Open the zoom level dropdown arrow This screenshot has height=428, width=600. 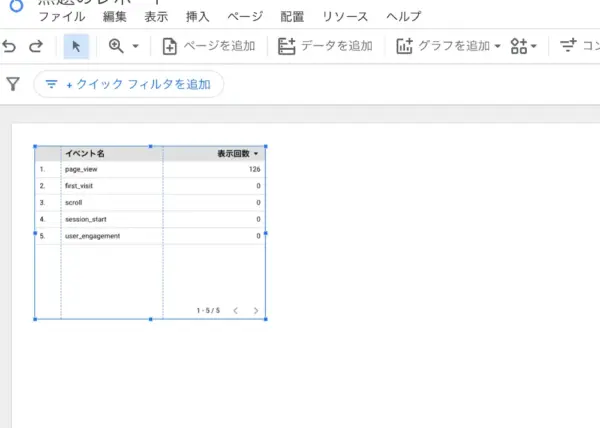135,46
